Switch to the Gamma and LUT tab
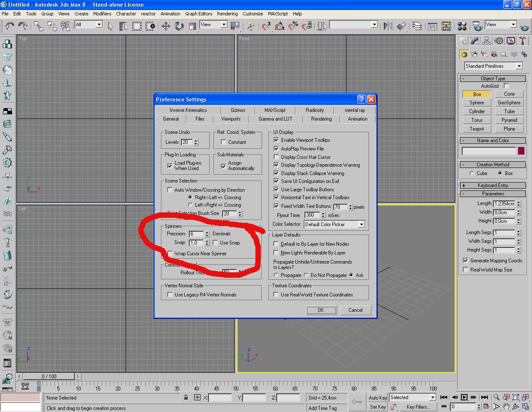 pos(275,119)
